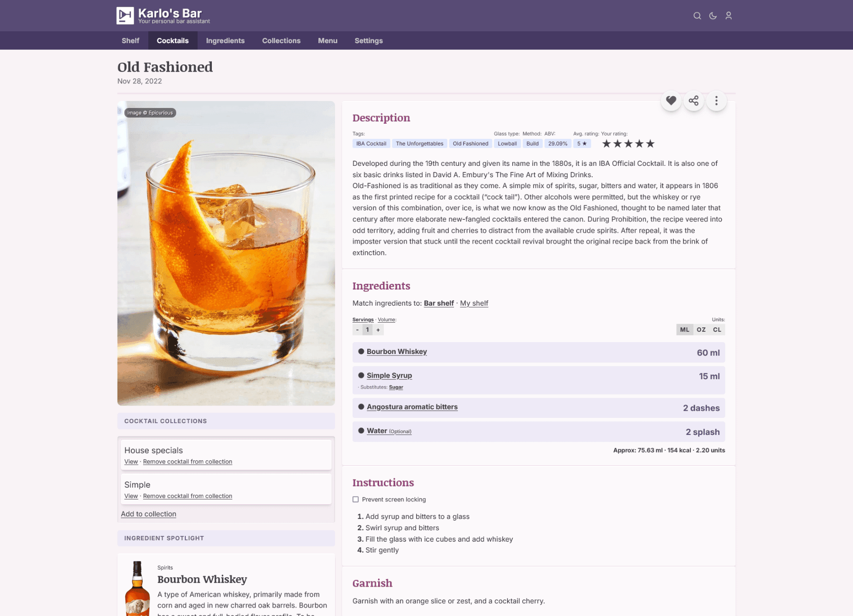Increase servings with plus button

378,330
